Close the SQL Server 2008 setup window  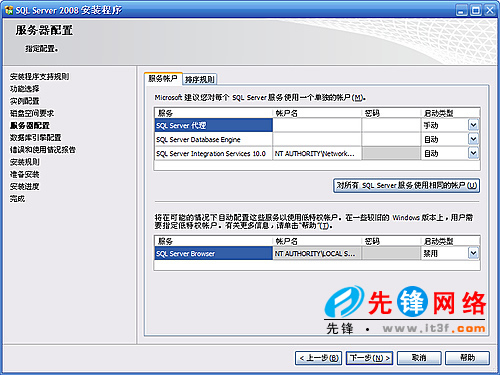click(490, 10)
